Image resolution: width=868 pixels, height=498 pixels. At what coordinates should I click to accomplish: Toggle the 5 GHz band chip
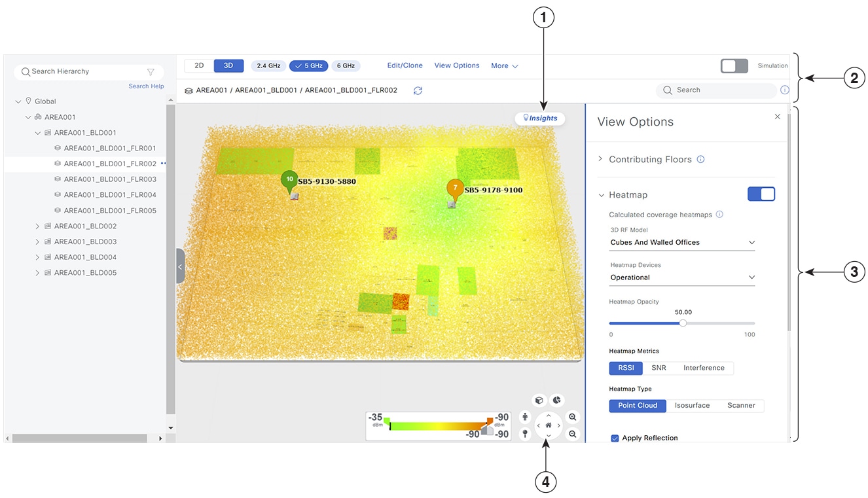pyautogui.click(x=309, y=66)
